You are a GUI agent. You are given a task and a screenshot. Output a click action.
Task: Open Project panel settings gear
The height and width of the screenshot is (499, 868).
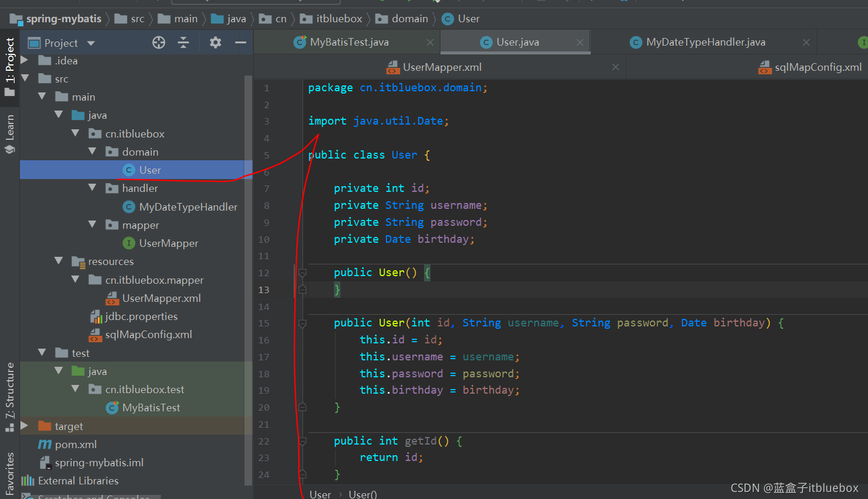215,43
